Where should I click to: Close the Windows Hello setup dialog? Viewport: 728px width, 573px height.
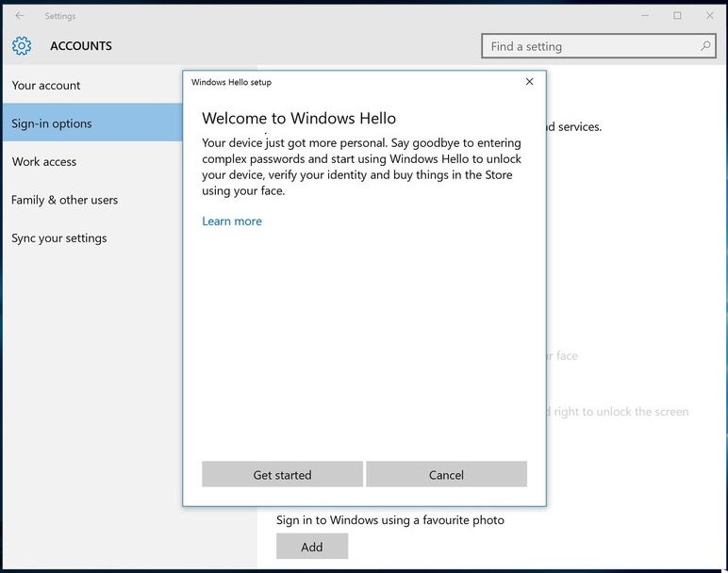[x=529, y=82]
